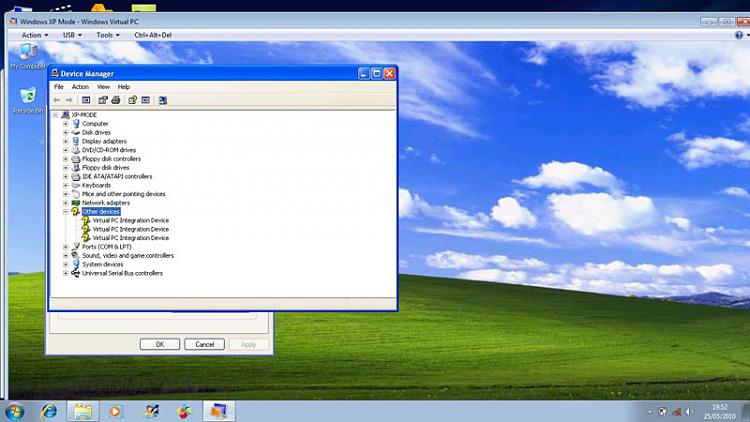Click Cancel in the dialog behind Device Manager
Screen dimensions: 750x422
[x=204, y=344]
